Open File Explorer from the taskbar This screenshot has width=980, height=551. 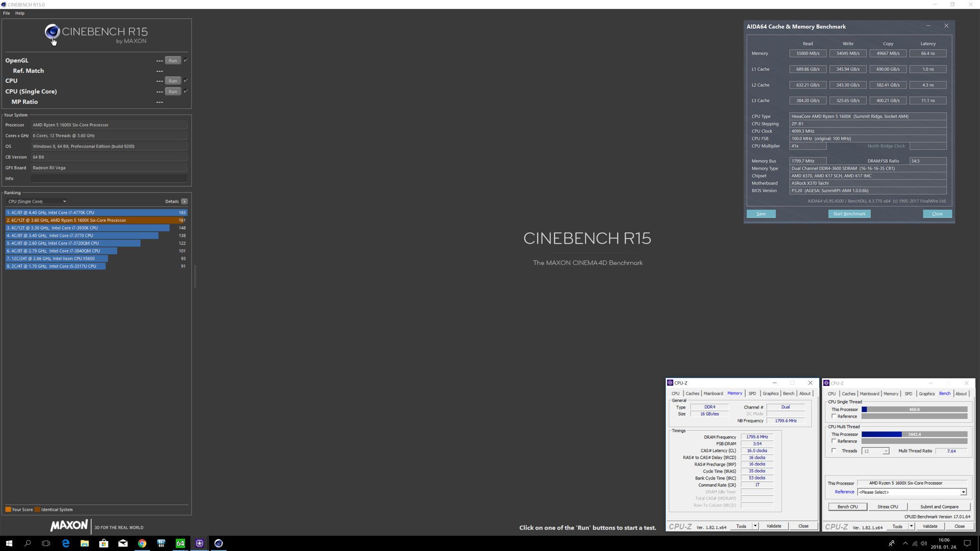[x=84, y=543]
